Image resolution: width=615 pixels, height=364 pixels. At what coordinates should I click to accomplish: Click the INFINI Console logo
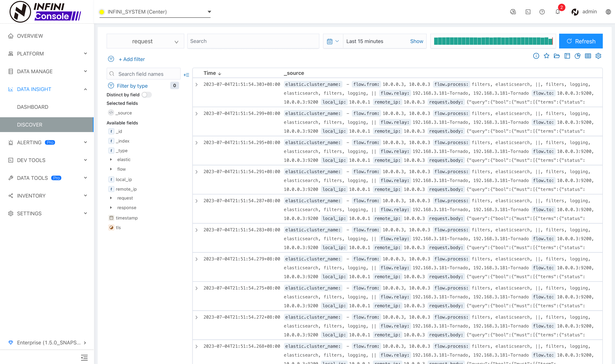pos(45,12)
